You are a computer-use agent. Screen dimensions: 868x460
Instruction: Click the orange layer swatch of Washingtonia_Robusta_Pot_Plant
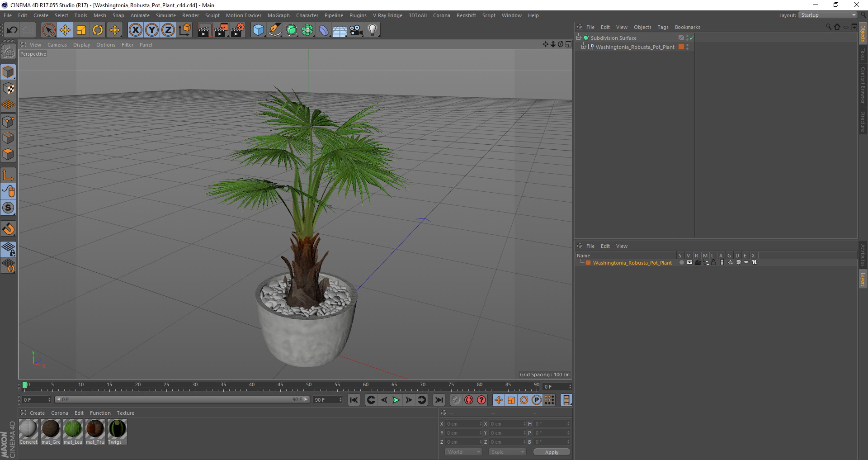point(681,47)
